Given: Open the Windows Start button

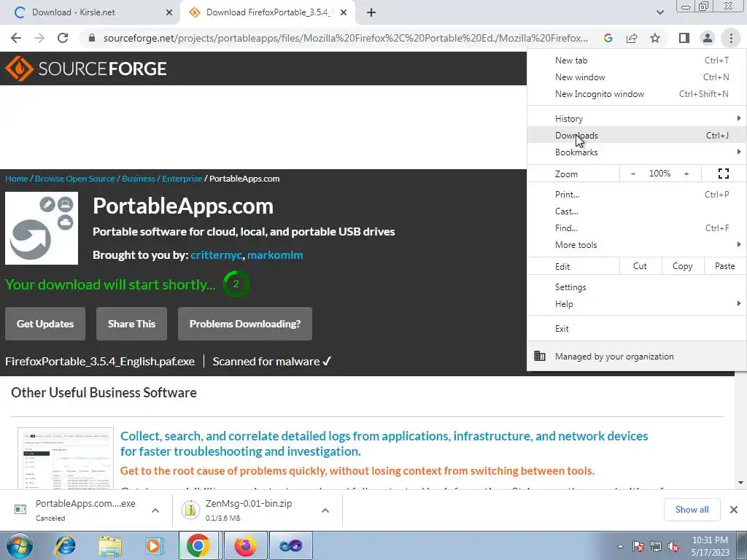Looking at the screenshot, I should click(x=19, y=545).
